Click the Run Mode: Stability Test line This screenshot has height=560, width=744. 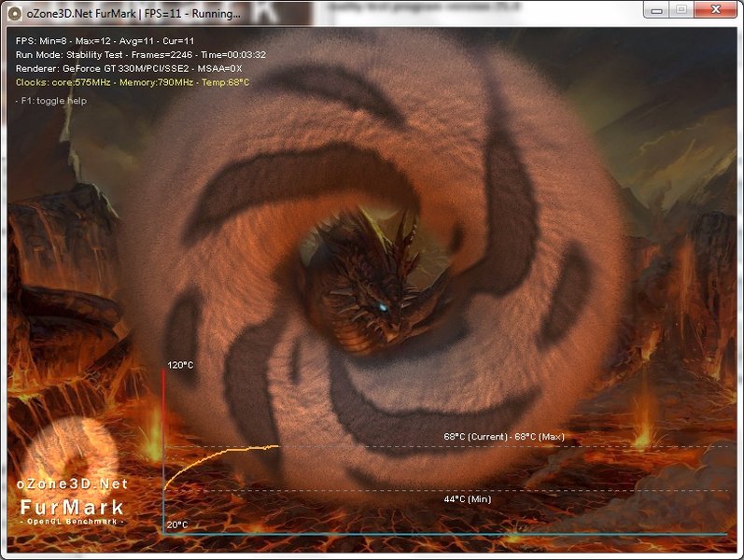click(140, 54)
